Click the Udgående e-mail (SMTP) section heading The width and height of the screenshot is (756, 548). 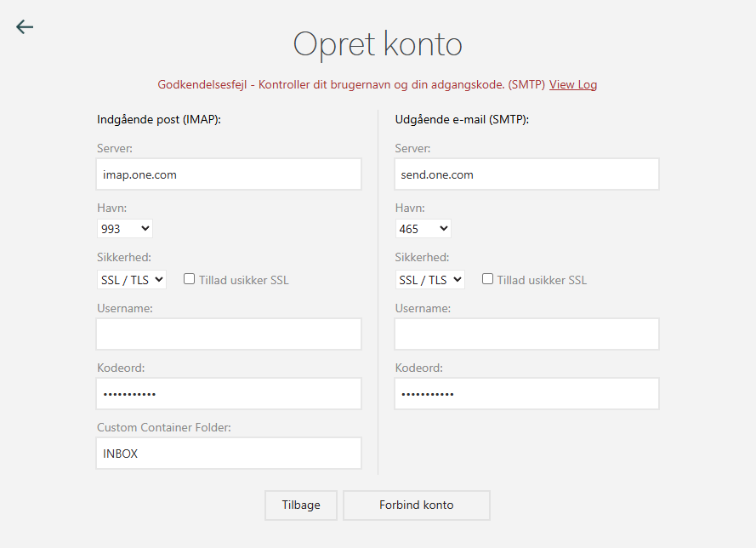click(x=462, y=120)
